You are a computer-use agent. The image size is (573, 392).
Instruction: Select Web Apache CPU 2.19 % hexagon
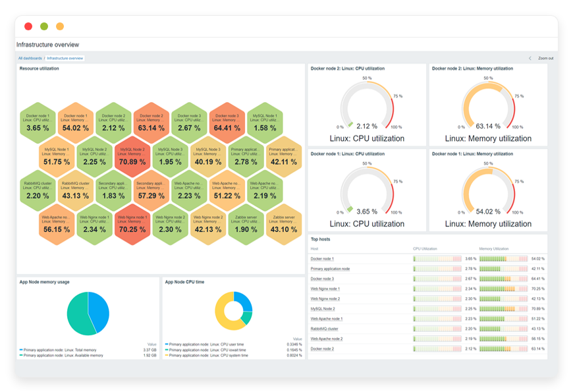point(265,190)
